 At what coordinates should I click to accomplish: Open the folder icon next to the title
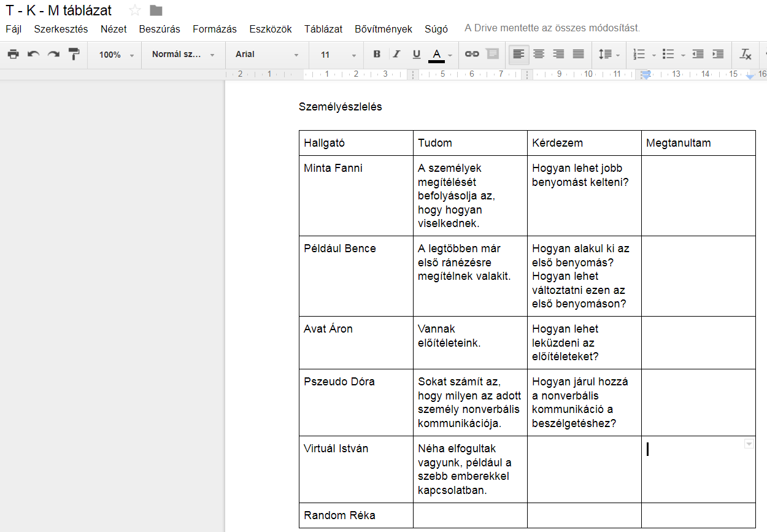tap(156, 10)
